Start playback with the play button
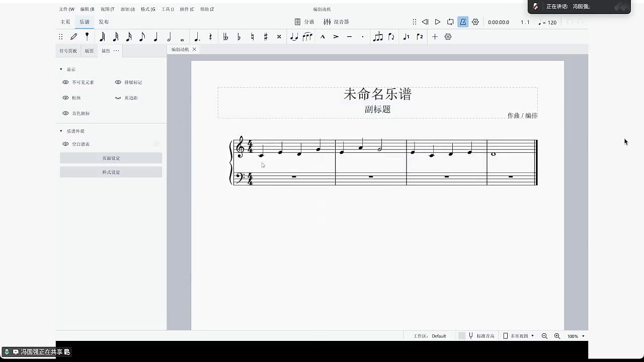Screen dimensions: 644x362 pos(438,22)
